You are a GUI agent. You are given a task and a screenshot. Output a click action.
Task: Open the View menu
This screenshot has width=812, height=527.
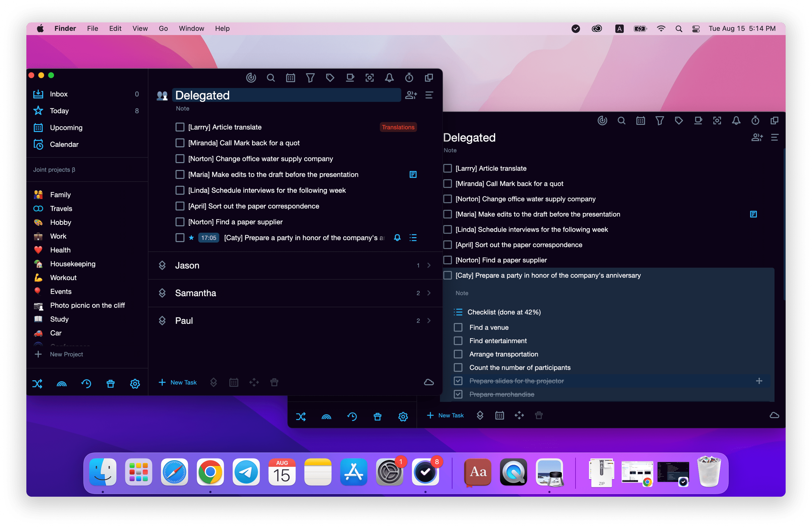[x=140, y=28]
